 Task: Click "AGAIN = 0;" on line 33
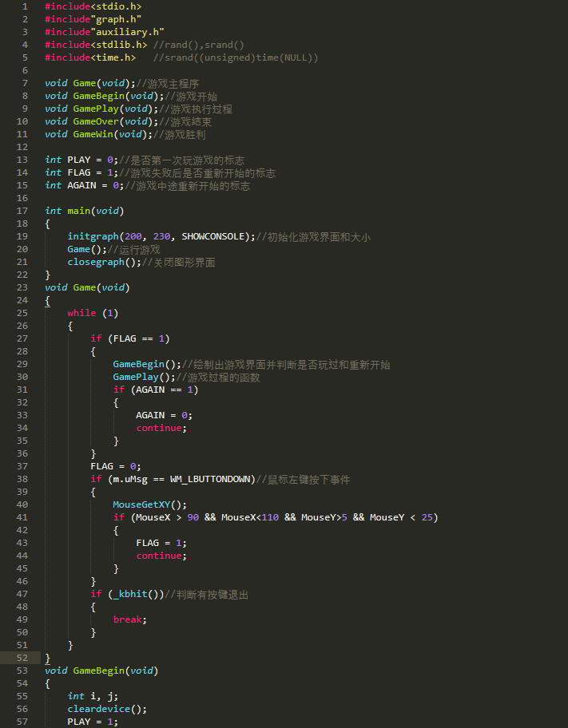165,415
